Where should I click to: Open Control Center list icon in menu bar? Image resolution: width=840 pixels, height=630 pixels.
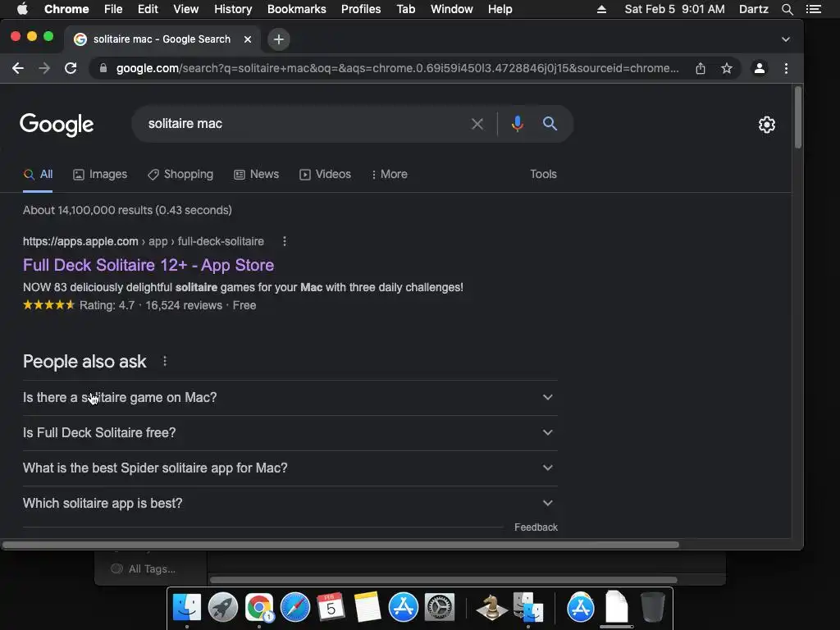813,9
